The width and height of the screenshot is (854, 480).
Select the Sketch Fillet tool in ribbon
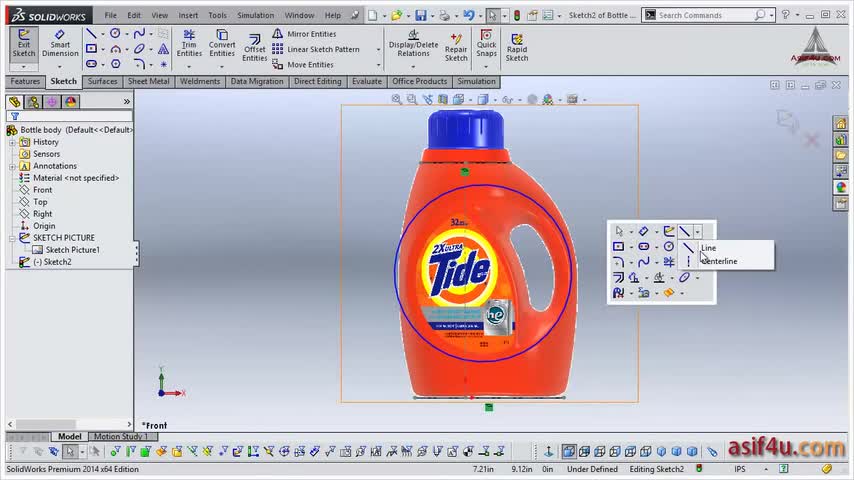(x=139, y=64)
